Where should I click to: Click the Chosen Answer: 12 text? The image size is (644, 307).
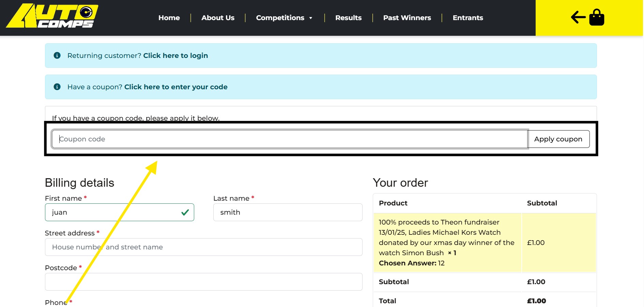tap(412, 263)
